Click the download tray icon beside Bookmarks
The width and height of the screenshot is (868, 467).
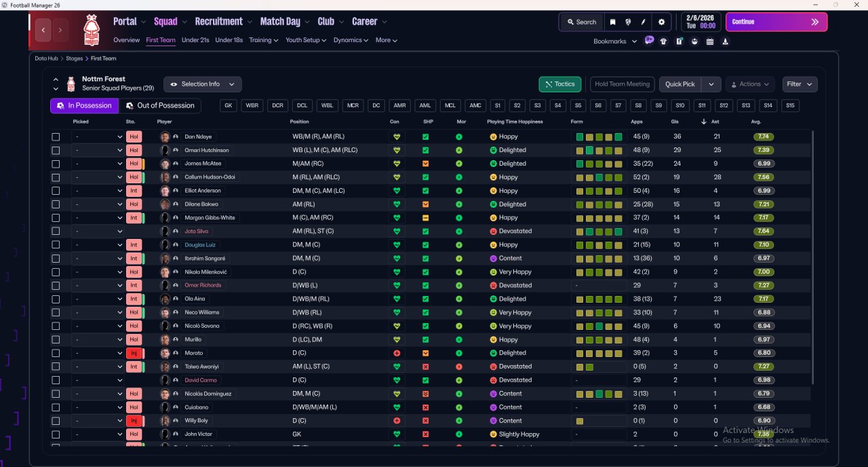point(726,41)
